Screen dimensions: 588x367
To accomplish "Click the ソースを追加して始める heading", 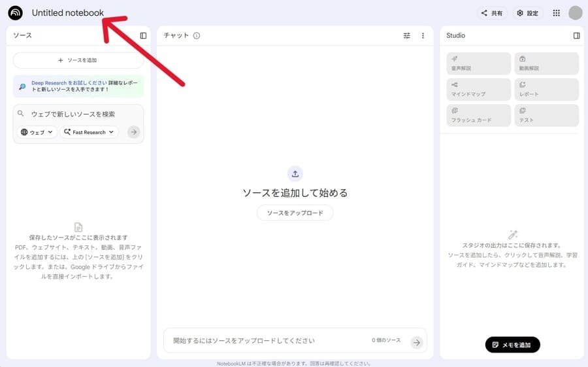I will (295, 193).
